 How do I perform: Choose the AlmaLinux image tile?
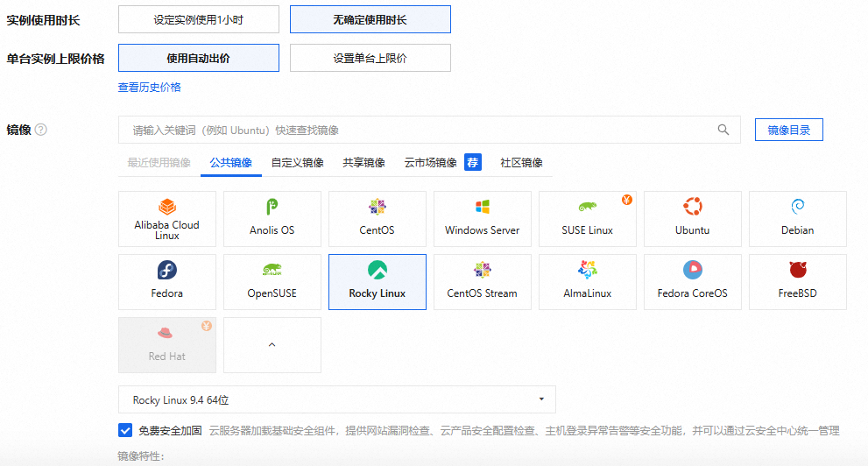click(588, 282)
